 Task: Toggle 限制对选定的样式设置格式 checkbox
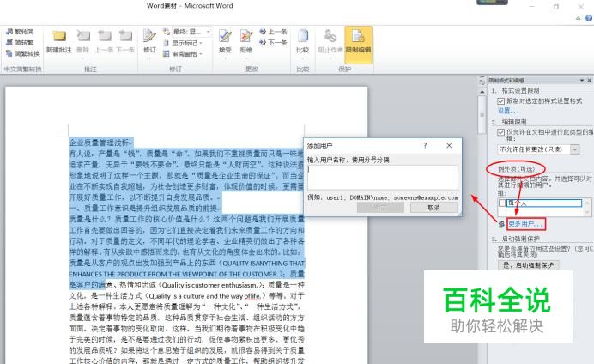click(x=500, y=101)
